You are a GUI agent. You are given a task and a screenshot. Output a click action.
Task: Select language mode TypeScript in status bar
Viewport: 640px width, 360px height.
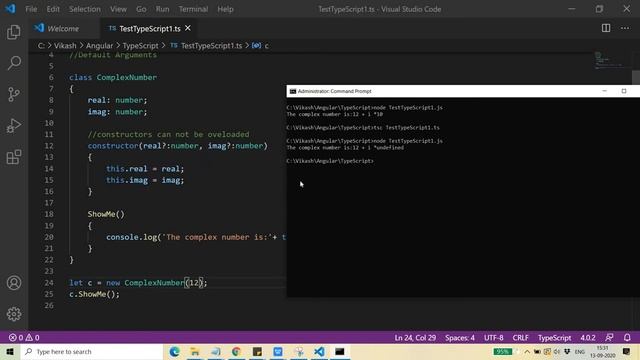coord(554,338)
